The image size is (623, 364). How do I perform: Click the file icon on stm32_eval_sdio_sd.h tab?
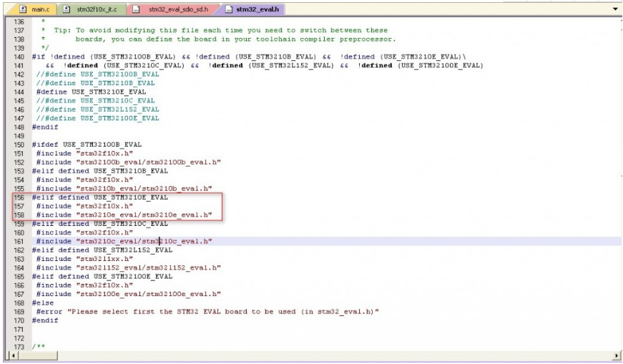(136, 9)
